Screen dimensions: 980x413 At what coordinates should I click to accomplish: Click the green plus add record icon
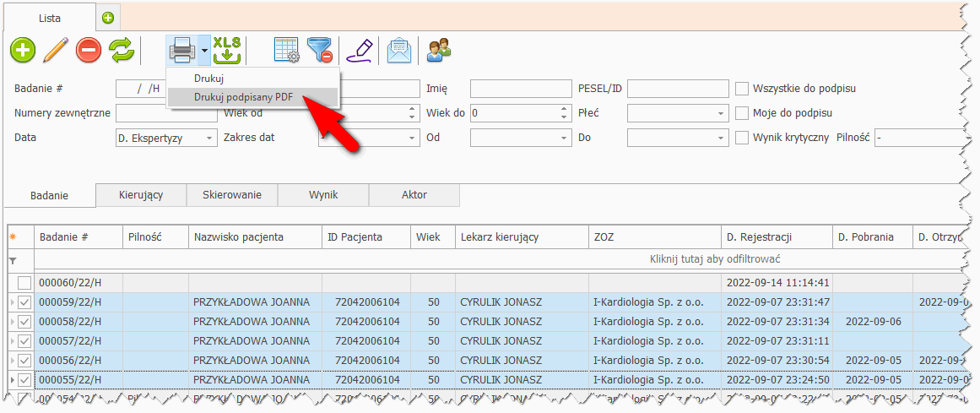[23, 51]
